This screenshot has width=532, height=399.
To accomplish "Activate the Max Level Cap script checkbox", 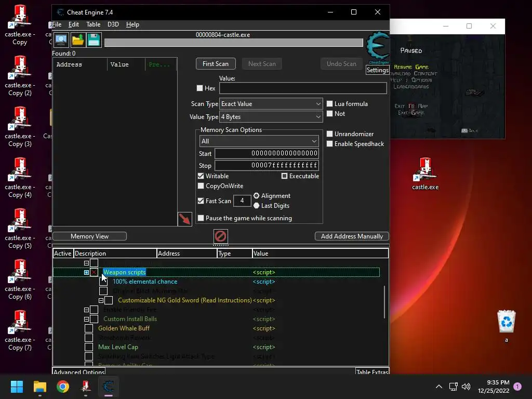I will 89,347.
